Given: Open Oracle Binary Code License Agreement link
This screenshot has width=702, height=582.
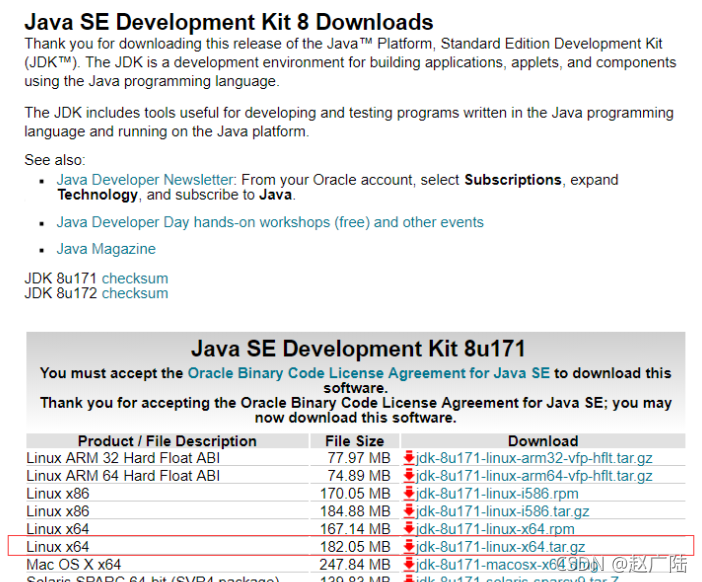Looking at the screenshot, I should coord(368,373).
